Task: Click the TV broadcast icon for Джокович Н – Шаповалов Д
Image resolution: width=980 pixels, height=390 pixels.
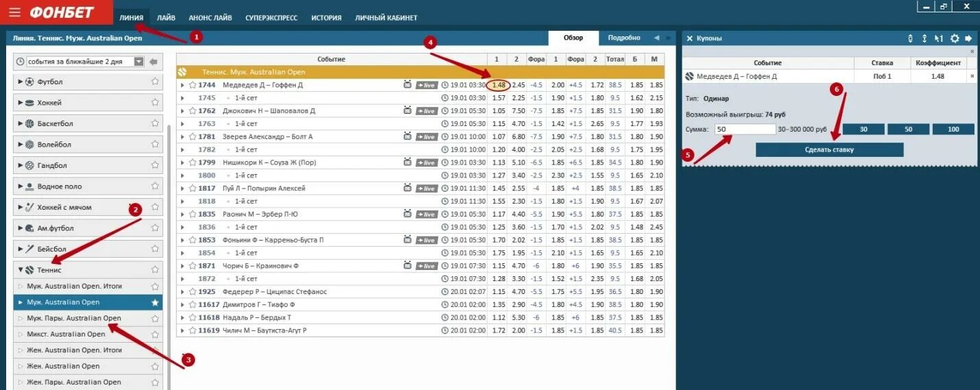Action: (407, 110)
